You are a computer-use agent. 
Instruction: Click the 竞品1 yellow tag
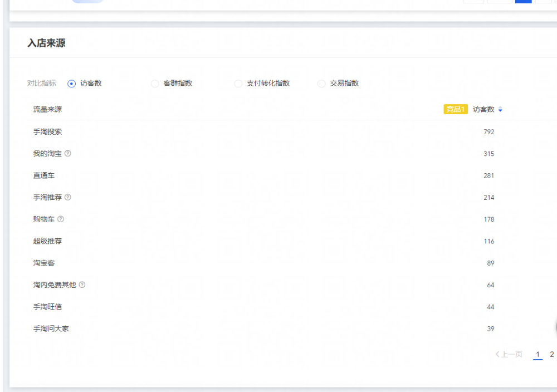(x=456, y=109)
